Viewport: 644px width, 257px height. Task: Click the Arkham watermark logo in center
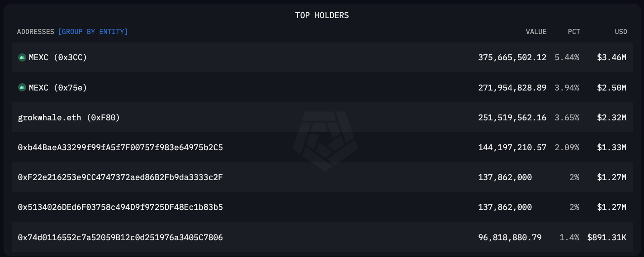[x=325, y=140]
